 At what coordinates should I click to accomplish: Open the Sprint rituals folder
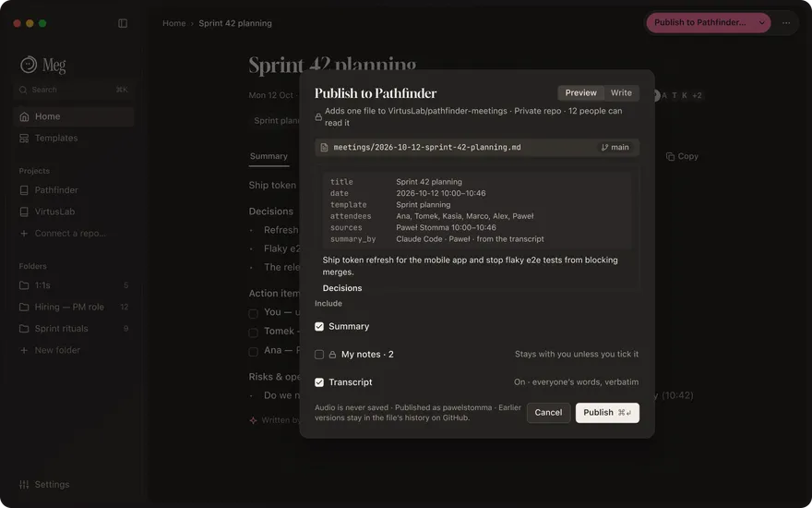[74, 329]
